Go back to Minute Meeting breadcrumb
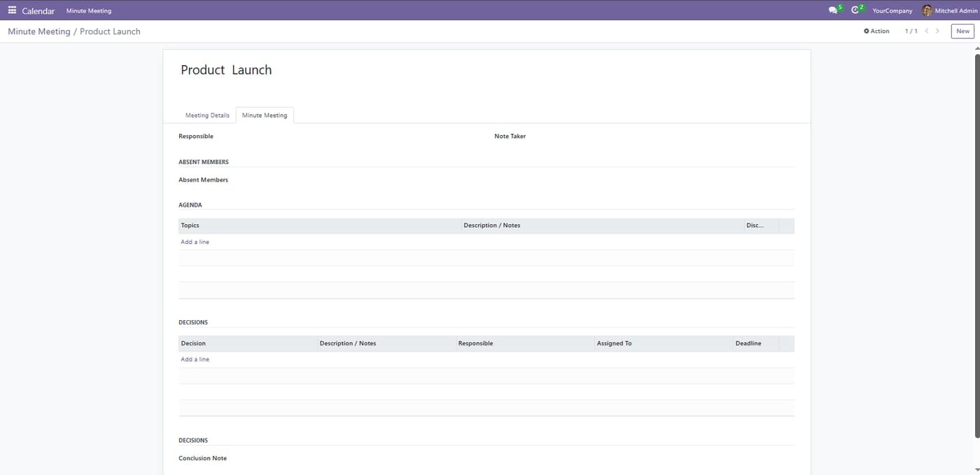Viewport: 980px width, 475px height. pos(39,32)
